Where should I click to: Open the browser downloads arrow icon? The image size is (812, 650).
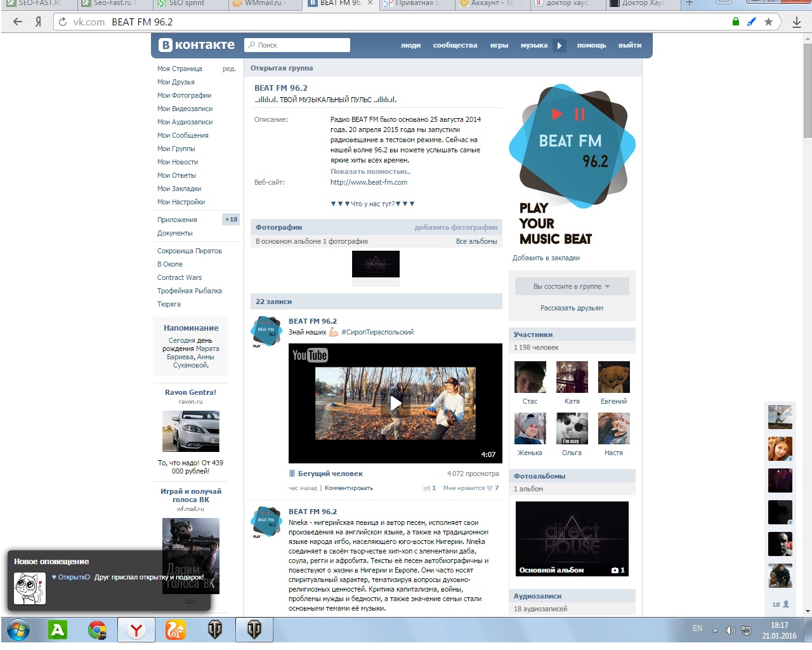797,22
